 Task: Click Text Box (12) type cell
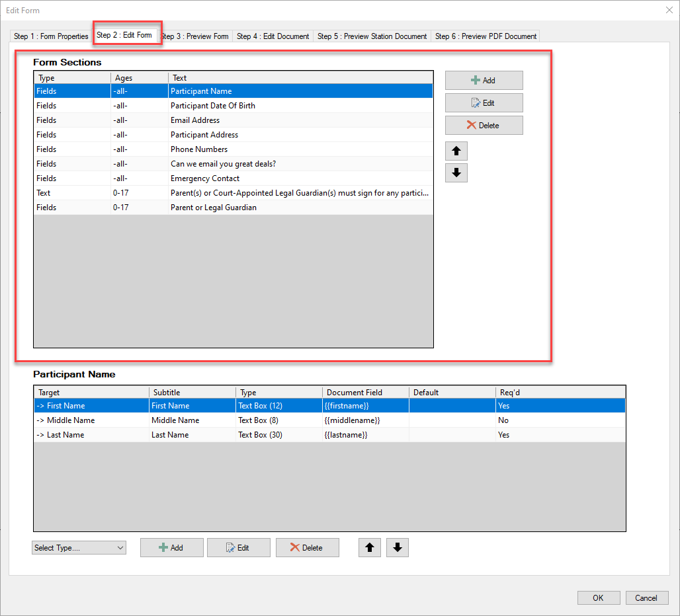(x=279, y=405)
